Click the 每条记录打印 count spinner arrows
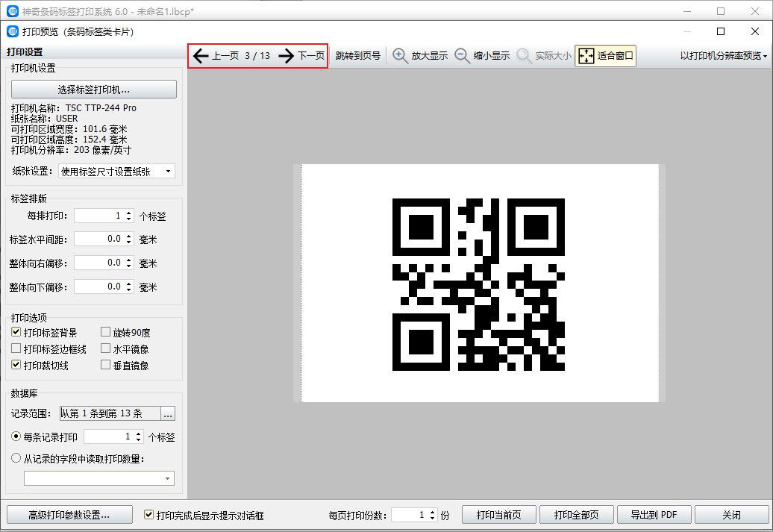This screenshot has height=532, width=773. coord(139,436)
